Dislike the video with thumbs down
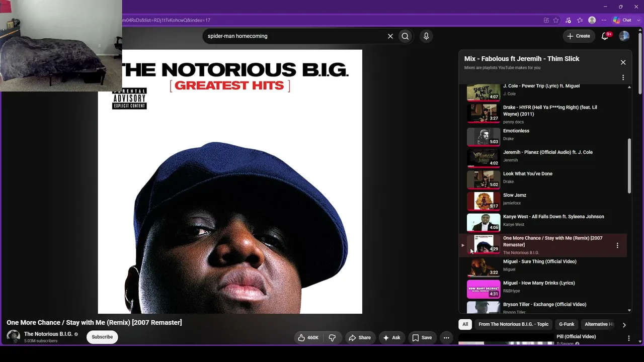This screenshot has width=644, height=362. [332, 338]
